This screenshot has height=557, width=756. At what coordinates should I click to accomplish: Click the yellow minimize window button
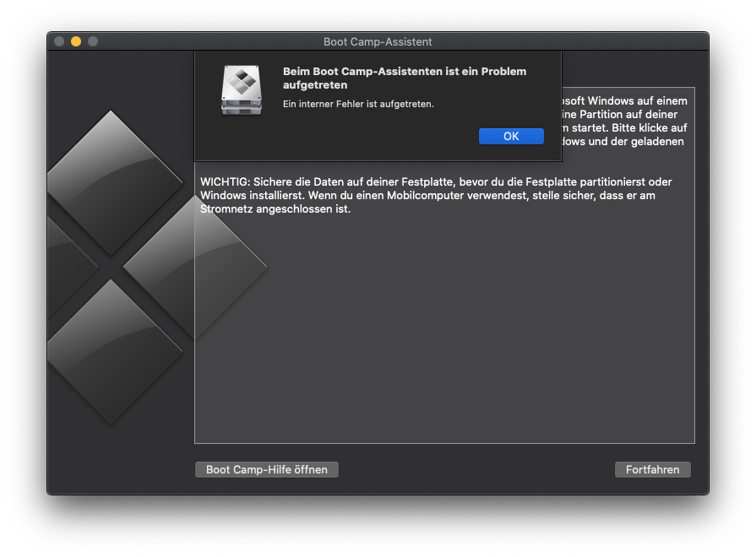coord(76,41)
